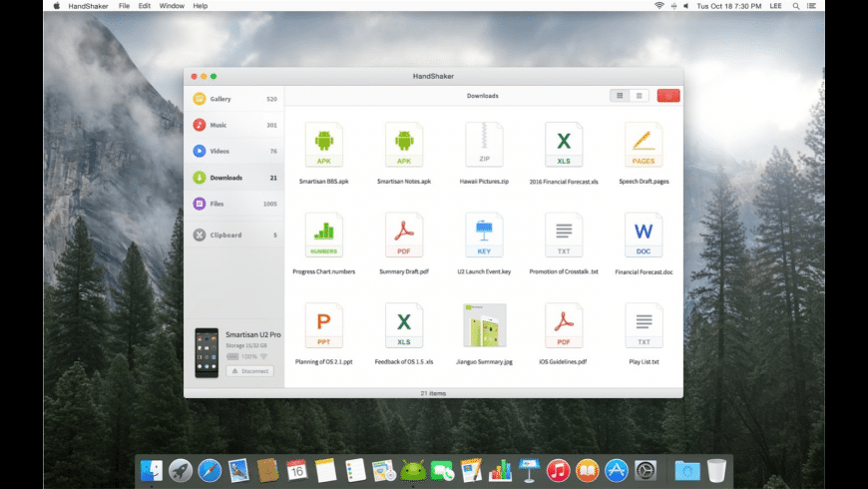Open Spotlight search in menu bar

click(796, 6)
